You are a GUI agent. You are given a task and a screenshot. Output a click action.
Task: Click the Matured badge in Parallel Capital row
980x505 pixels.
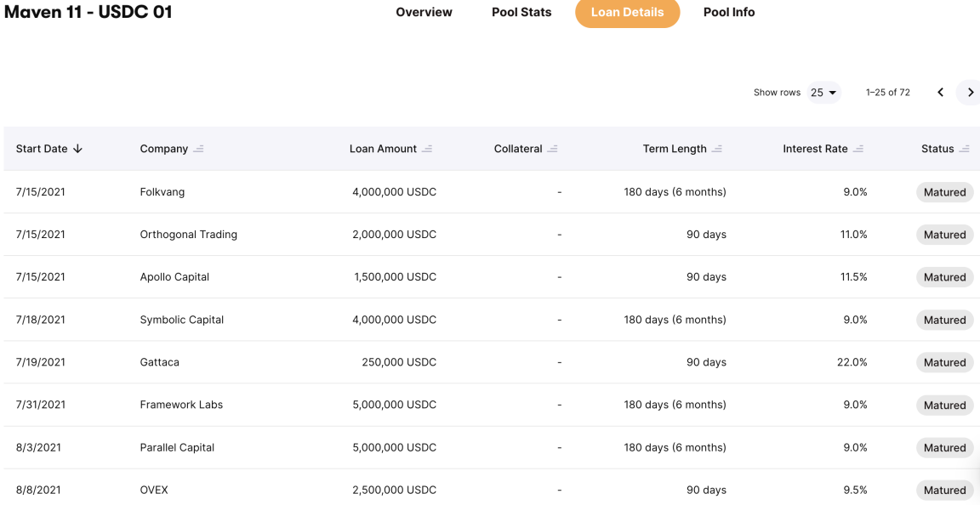pyautogui.click(x=945, y=447)
